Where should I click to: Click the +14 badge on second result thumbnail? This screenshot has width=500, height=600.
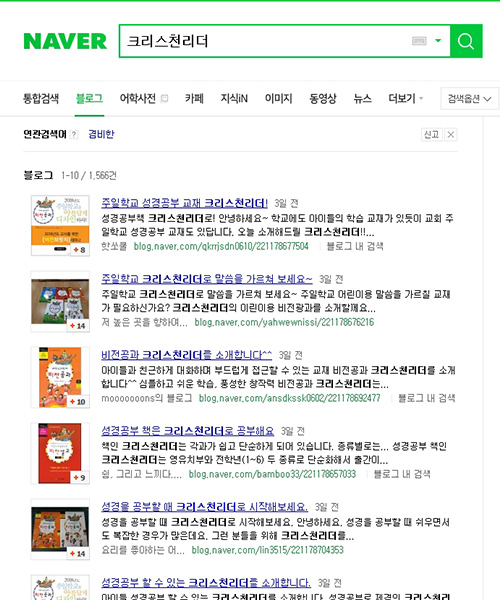[78, 326]
